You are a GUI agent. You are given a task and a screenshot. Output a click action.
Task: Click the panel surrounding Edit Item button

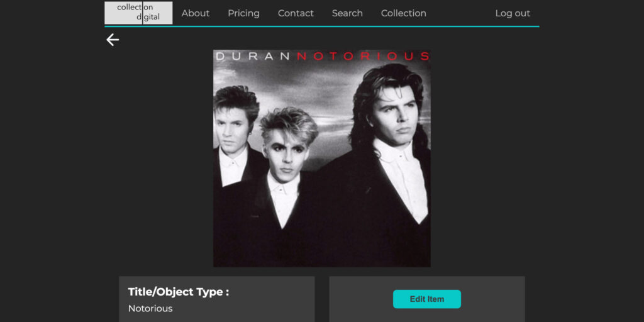[x=427, y=299]
